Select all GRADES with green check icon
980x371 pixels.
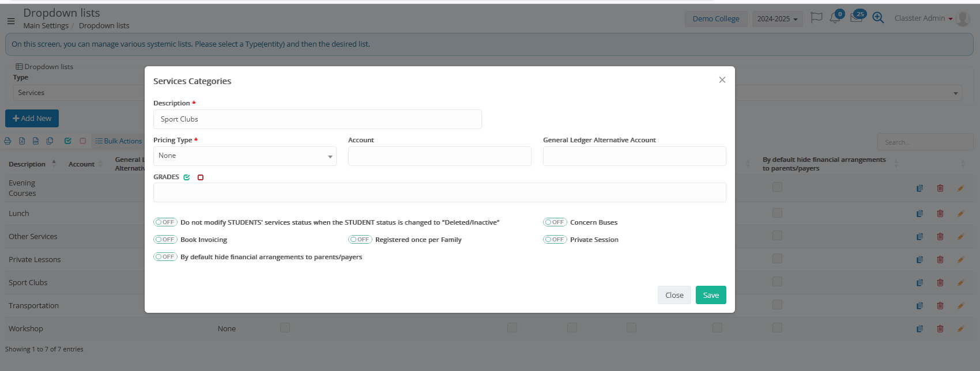187,177
